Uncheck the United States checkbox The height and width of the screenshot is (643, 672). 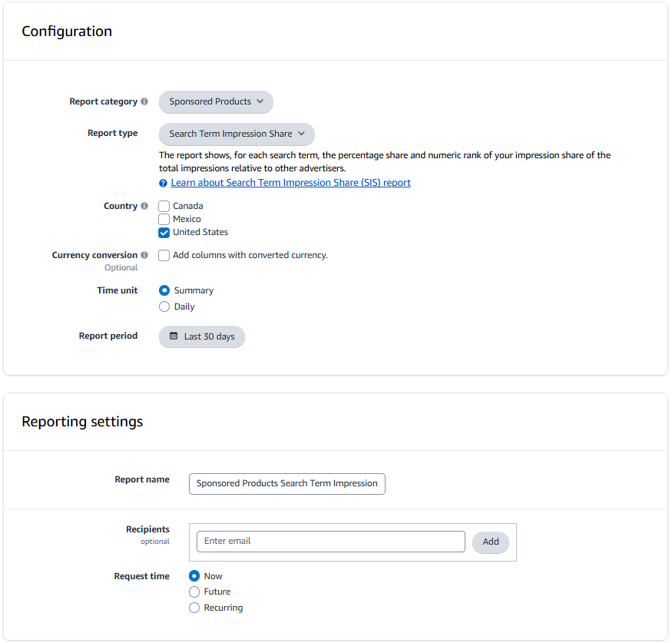tap(164, 233)
